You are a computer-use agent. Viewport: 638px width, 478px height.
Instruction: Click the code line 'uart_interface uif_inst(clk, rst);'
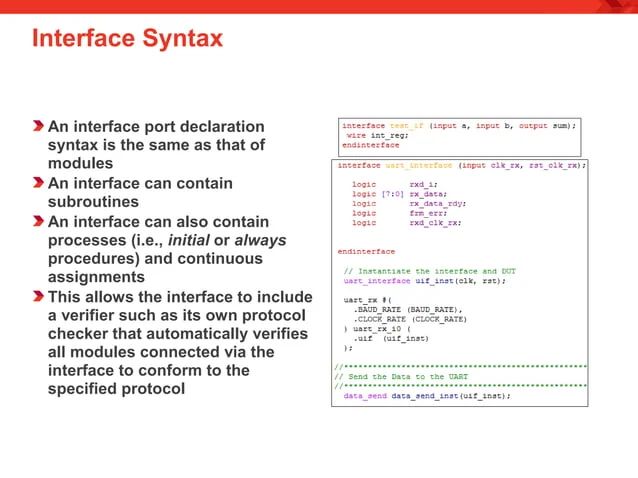424,281
